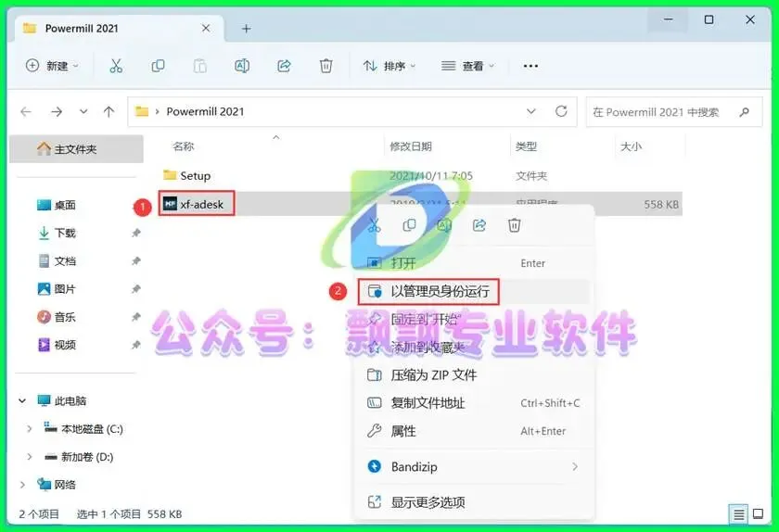Switch to details view in the status bar
The image size is (779, 532).
click(x=739, y=514)
